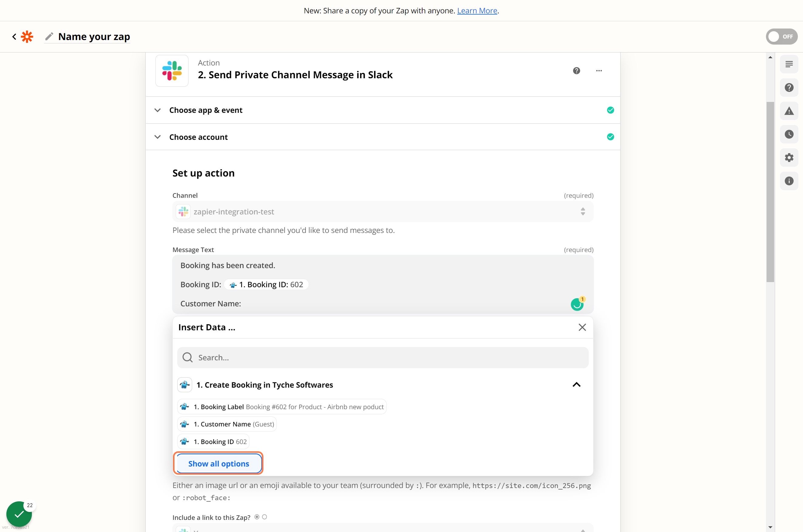The width and height of the screenshot is (803, 532).
Task: Click the help question mark in action header
Action: (x=576, y=71)
